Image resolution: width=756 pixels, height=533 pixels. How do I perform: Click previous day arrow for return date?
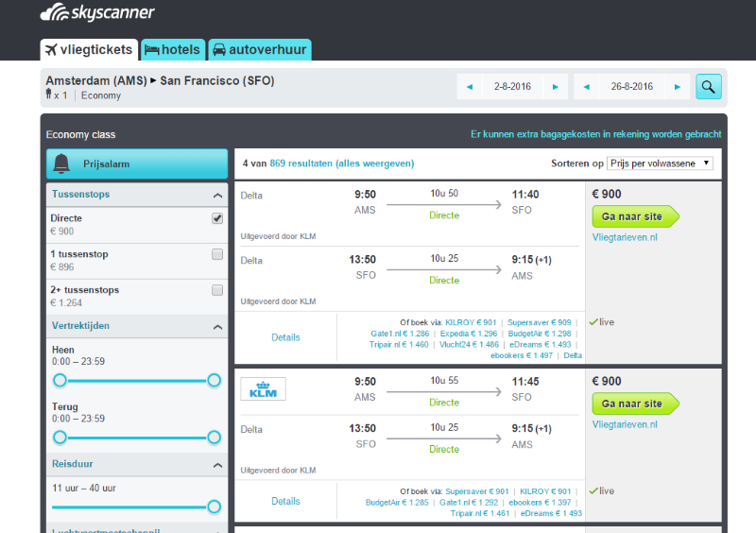[x=587, y=87]
